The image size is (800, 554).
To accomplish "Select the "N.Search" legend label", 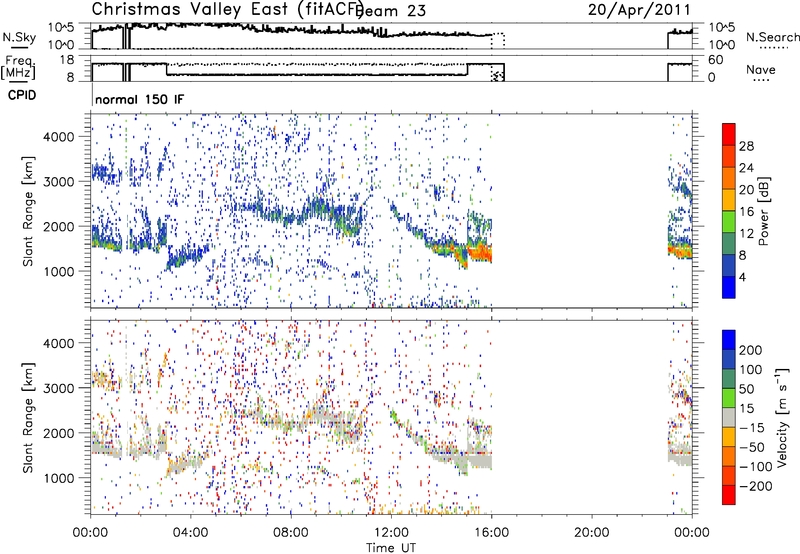I will (x=772, y=37).
